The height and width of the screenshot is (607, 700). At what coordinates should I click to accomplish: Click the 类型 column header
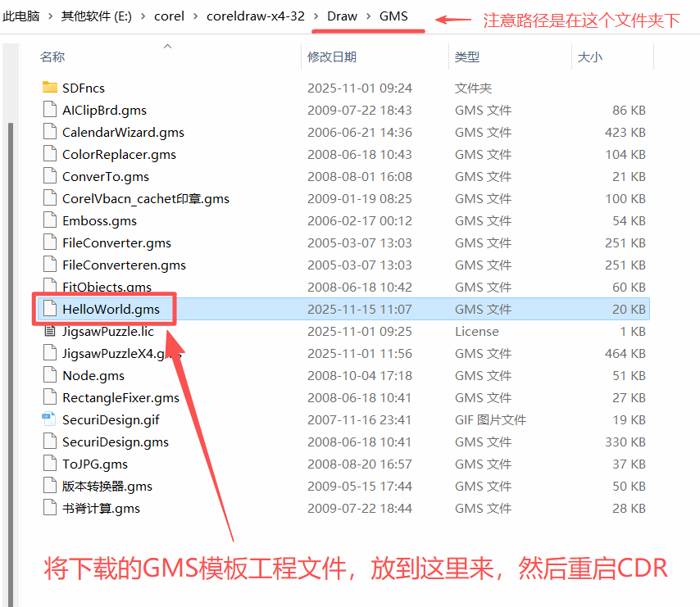[x=467, y=57]
